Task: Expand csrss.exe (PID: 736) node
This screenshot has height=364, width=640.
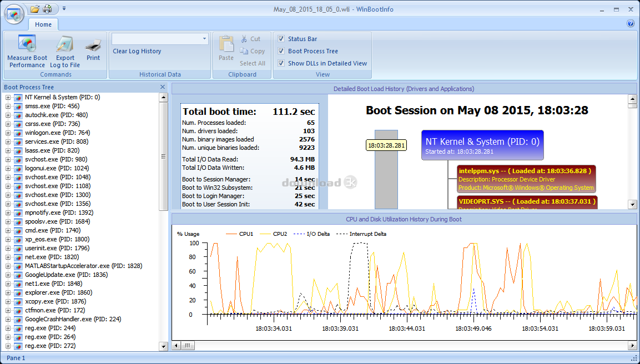Action: (8, 124)
